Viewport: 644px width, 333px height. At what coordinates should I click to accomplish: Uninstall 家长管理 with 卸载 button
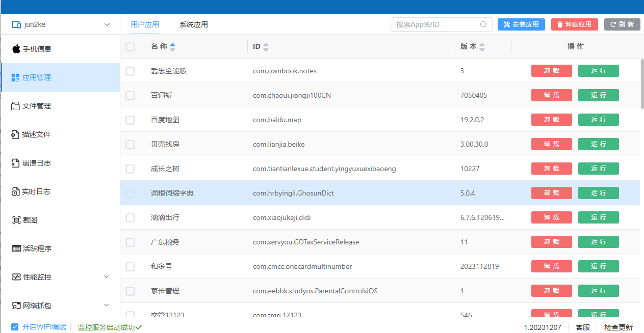click(x=552, y=291)
